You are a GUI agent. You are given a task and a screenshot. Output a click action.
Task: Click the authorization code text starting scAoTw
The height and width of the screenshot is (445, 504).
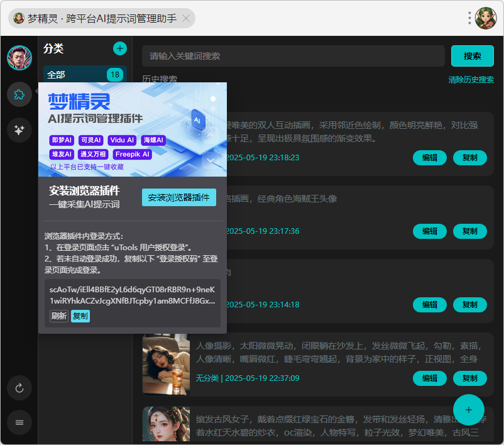pos(133,295)
